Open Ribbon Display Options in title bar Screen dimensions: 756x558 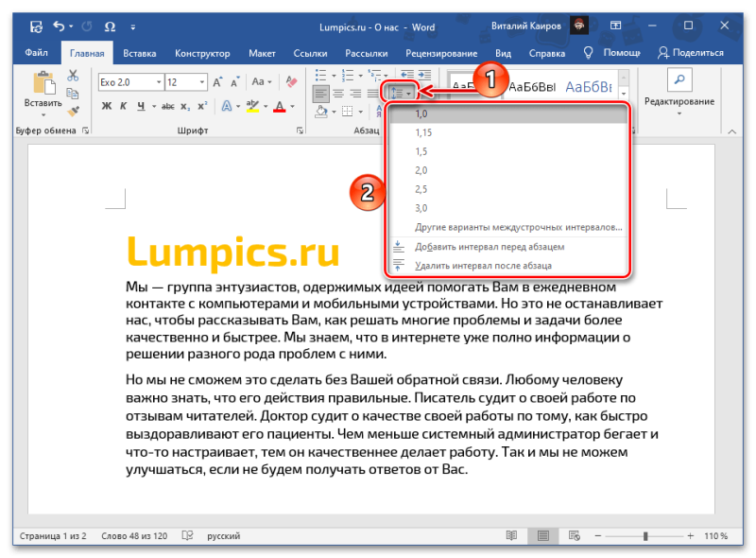(x=616, y=26)
